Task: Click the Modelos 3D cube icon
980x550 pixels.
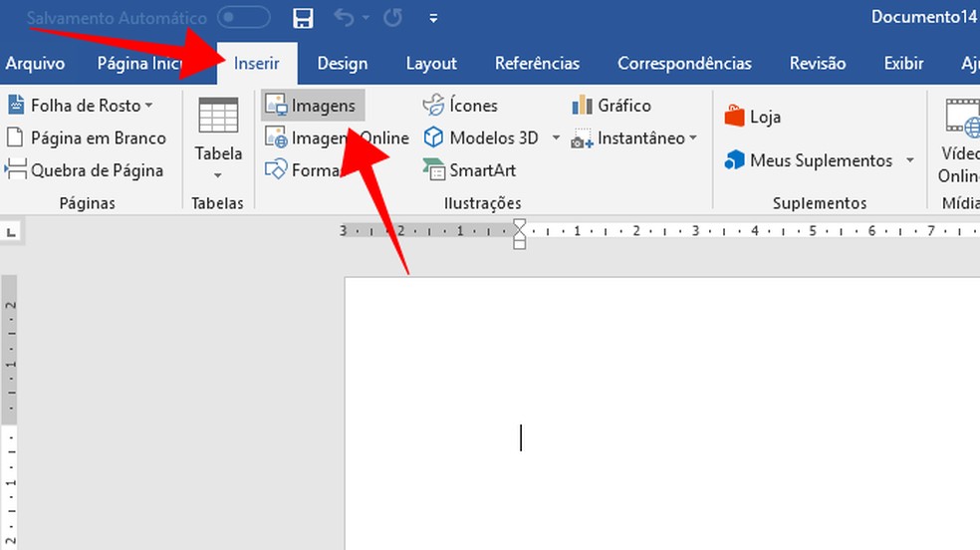Action: click(433, 137)
